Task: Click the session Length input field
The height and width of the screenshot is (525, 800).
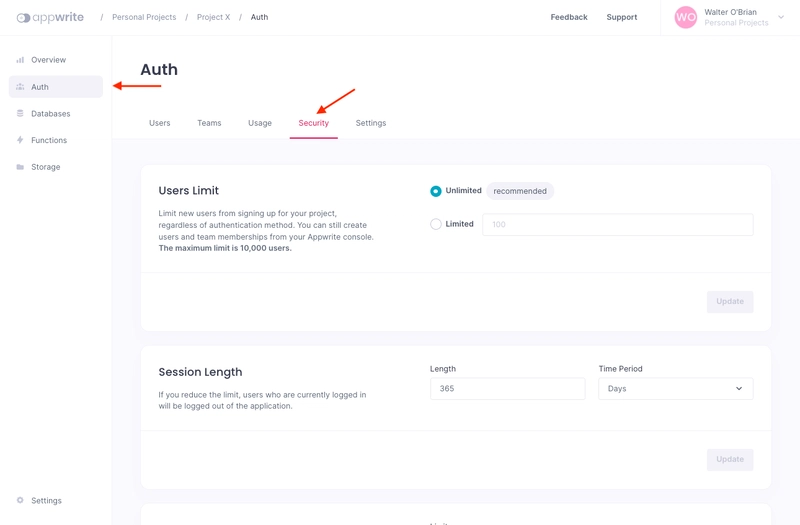Action: 507,388
